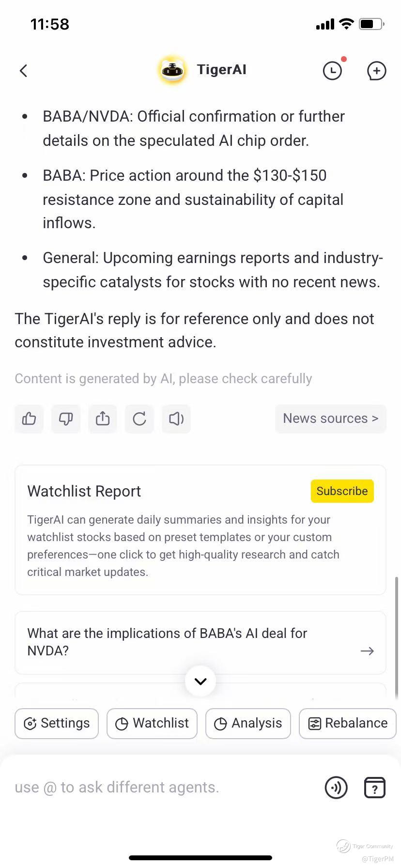Open News sources list
This screenshot has height=868, width=401.
click(331, 418)
